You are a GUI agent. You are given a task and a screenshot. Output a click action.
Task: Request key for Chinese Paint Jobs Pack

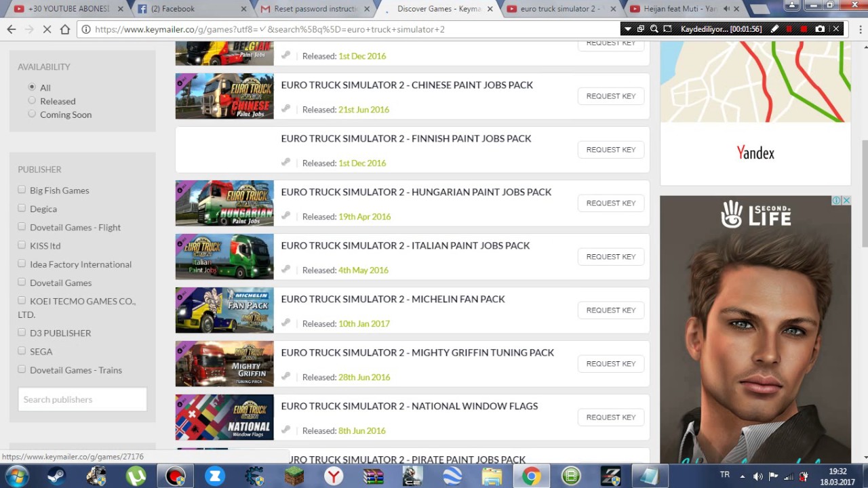611,96
